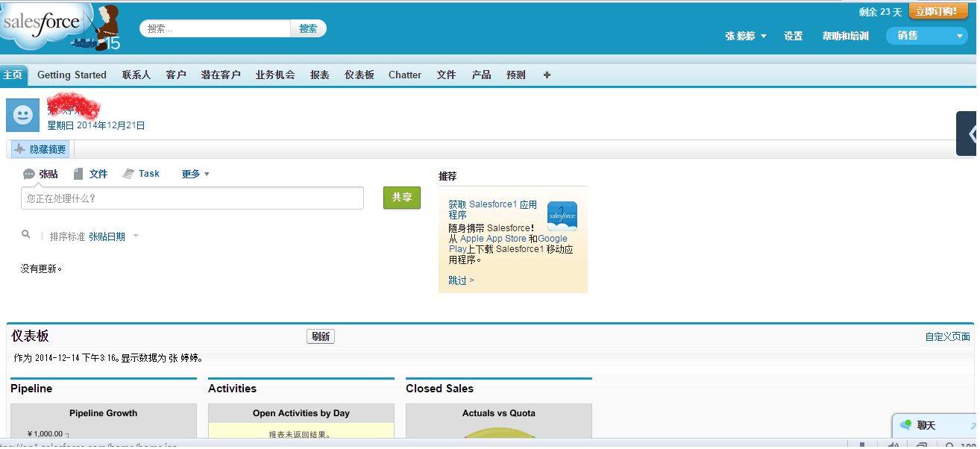This screenshot has height=449, width=980.
Task: Click the 报表未返回结果。 message
Action: pyautogui.click(x=300, y=434)
